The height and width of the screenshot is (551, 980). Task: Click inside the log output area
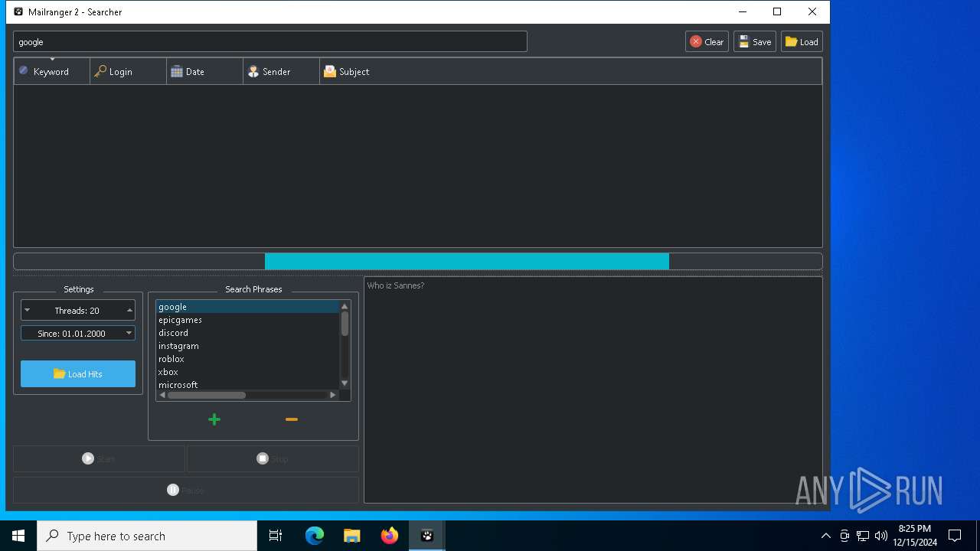[x=593, y=390]
